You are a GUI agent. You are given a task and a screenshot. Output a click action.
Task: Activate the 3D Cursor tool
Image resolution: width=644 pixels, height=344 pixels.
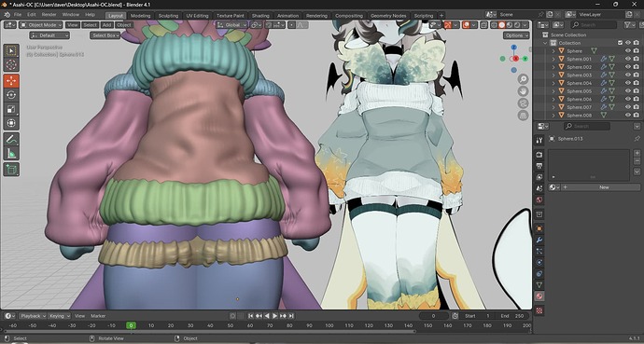11,64
